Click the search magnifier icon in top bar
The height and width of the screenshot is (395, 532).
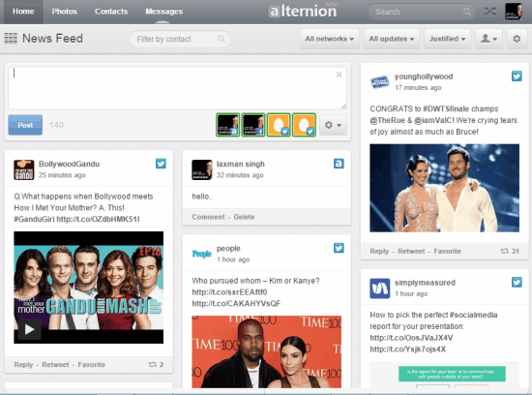coord(467,12)
